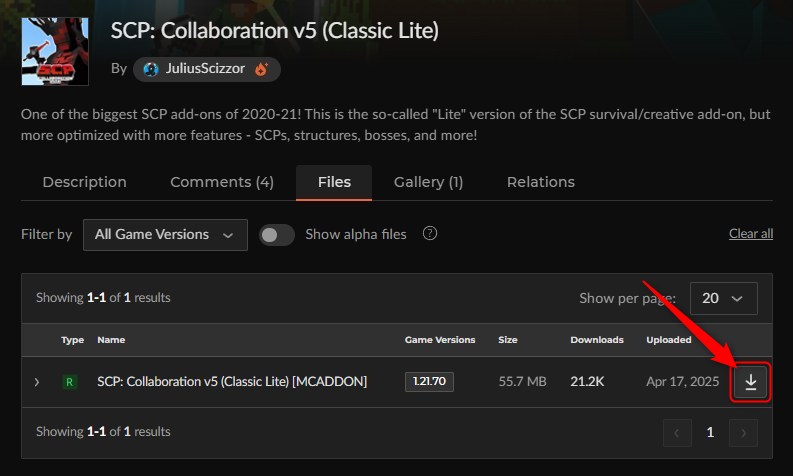Switch to the Comments (4) tab
This screenshot has height=476, width=793.
[x=222, y=182]
